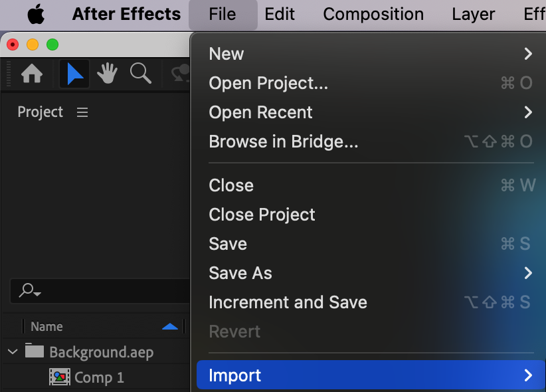Screen dimensions: 546x392
Task: Open the Project panel hamburger menu
Action: (x=82, y=112)
